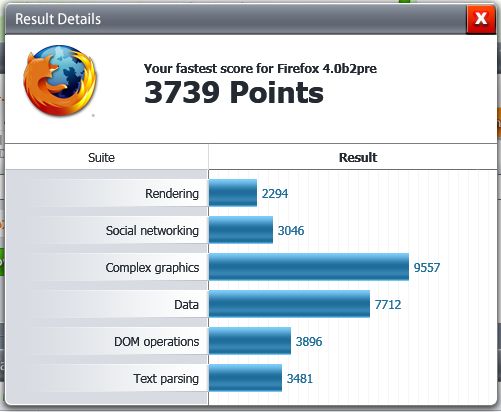Click the Suite column header
501x412 pixels.
point(101,157)
